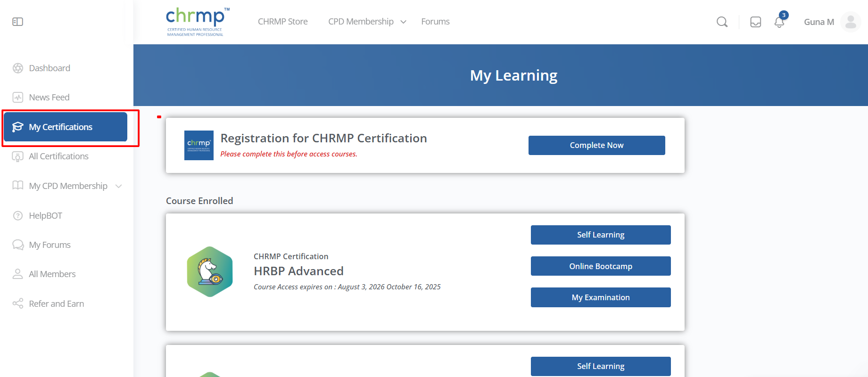Open Online Bootcamp for HRBP Advanced
The height and width of the screenshot is (377, 868).
(x=601, y=266)
